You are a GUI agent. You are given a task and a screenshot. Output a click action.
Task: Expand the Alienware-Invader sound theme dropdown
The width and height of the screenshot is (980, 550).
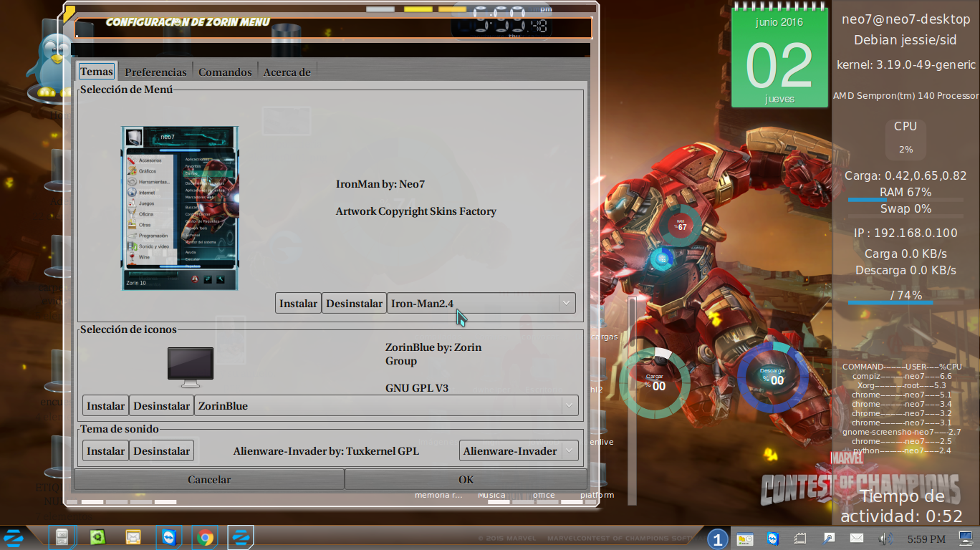pos(519,451)
